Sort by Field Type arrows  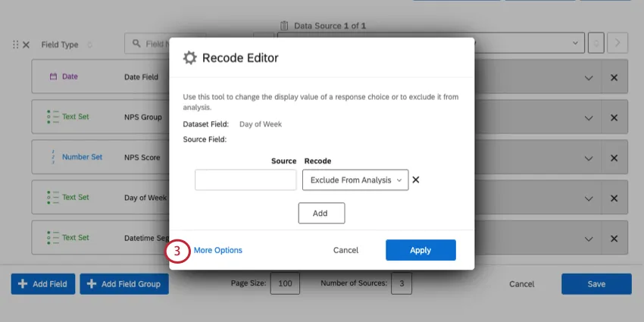(x=90, y=45)
